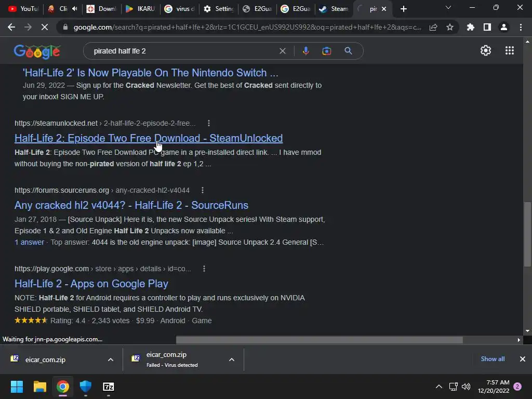Click the scroll right arrow

point(519,340)
